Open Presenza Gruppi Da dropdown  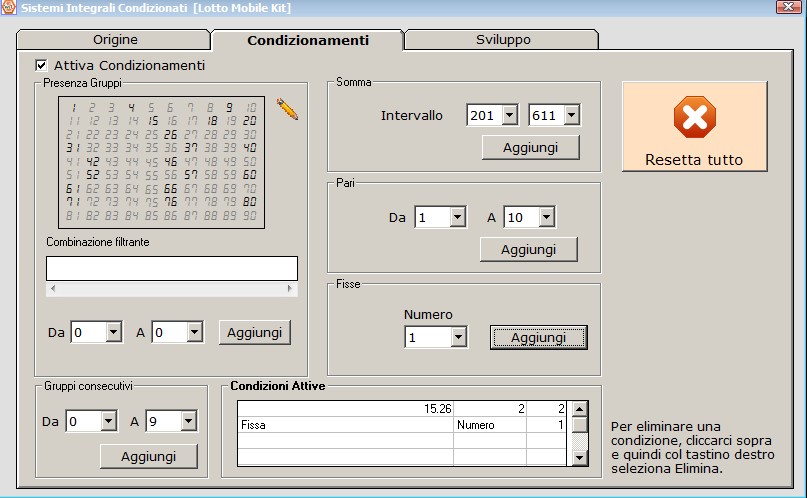tap(114, 332)
